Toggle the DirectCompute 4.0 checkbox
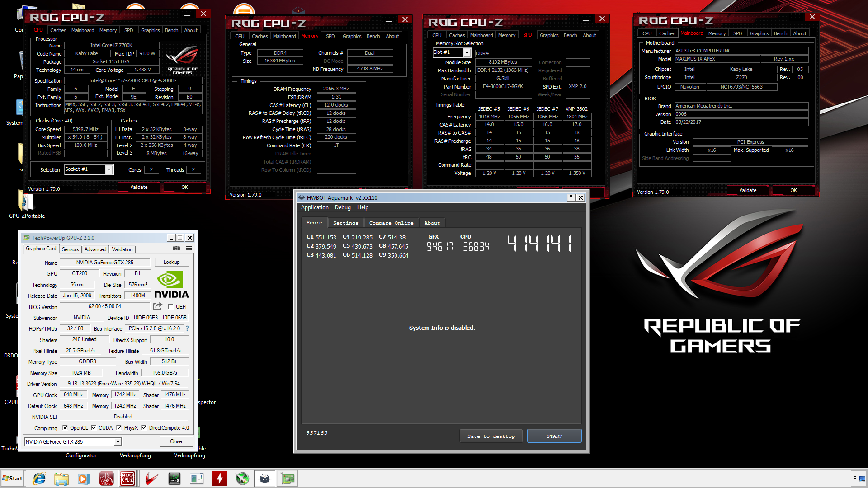This screenshot has width=868, height=488. click(x=144, y=427)
